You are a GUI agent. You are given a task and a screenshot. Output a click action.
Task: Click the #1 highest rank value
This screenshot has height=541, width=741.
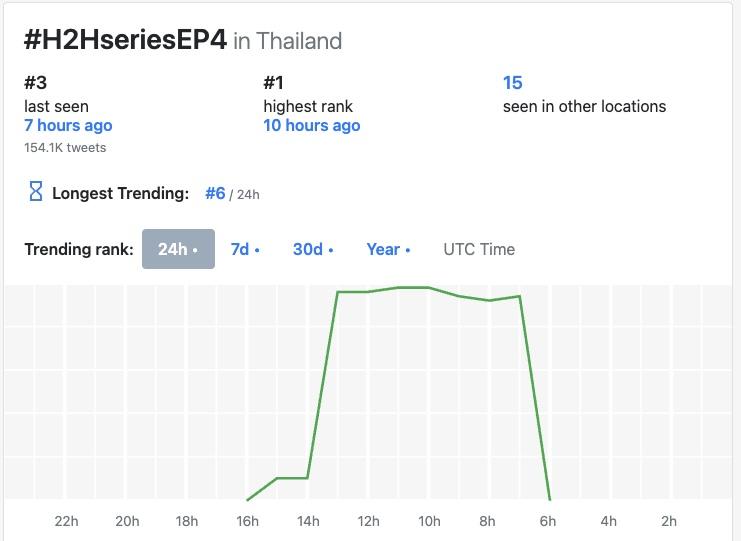275,83
